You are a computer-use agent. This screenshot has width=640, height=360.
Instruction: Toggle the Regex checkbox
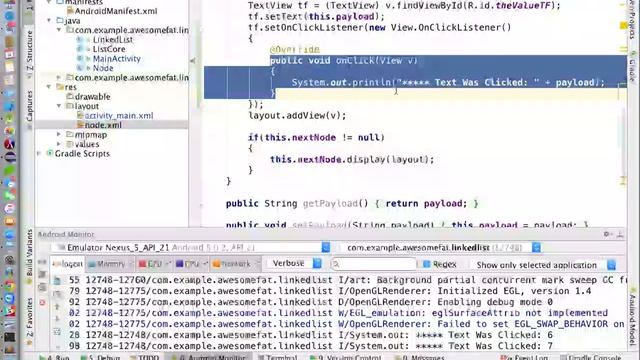pyautogui.click(x=427, y=264)
